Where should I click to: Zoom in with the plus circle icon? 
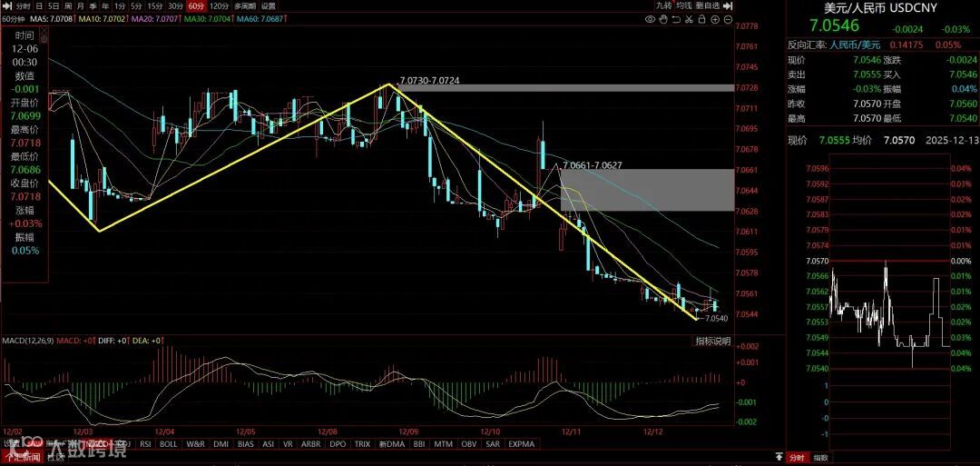[x=715, y=19]
